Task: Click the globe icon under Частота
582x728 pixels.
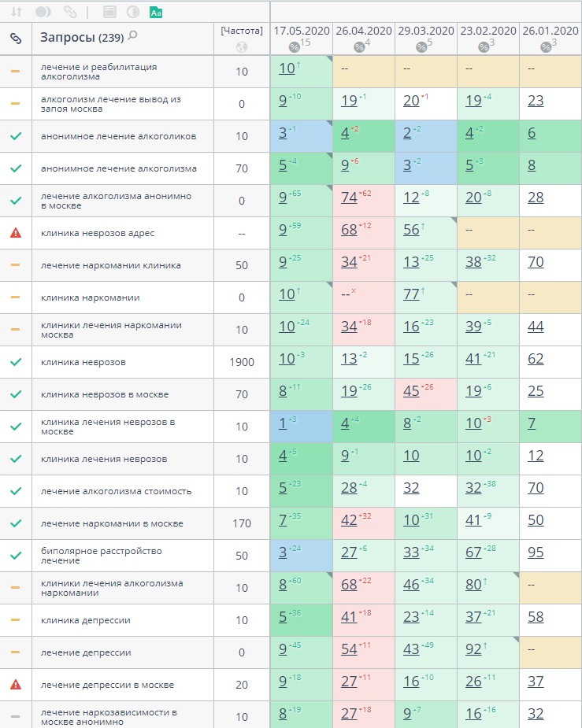Action: coord(241,46)
